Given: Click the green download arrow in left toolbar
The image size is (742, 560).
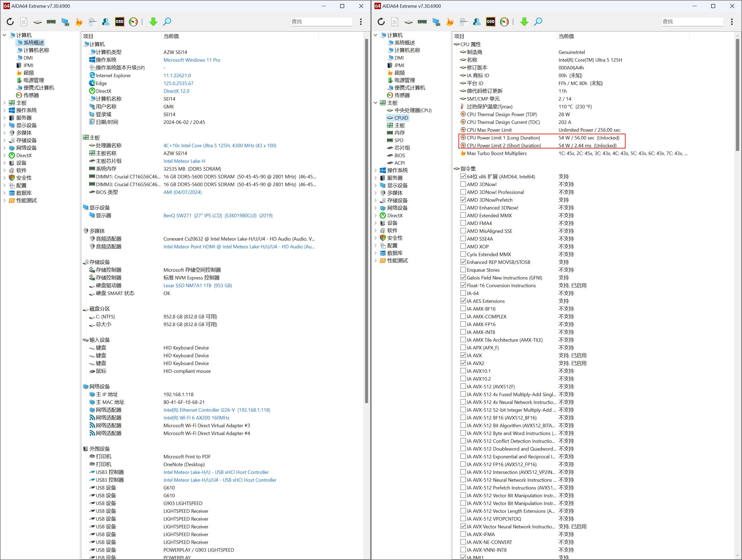Looking at the screenshot, I should [153, 22].
